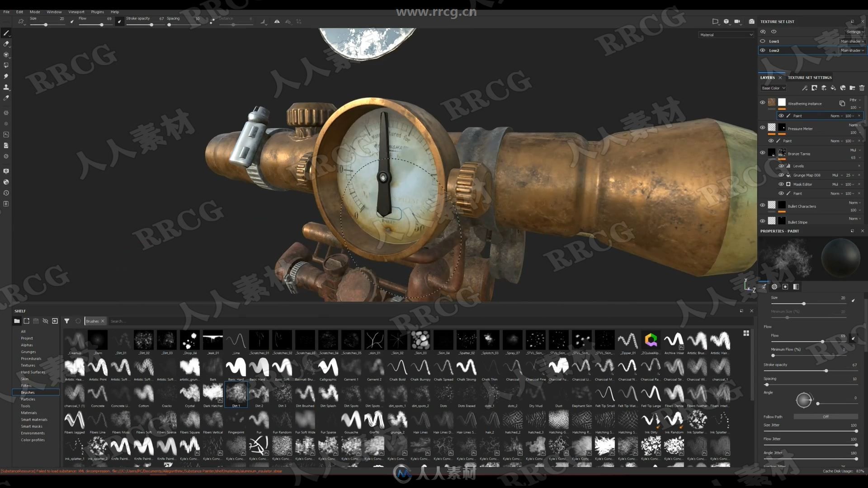Switch to Texture Set Settings tab
Screen dimensions: 868x488
[809, 77]
